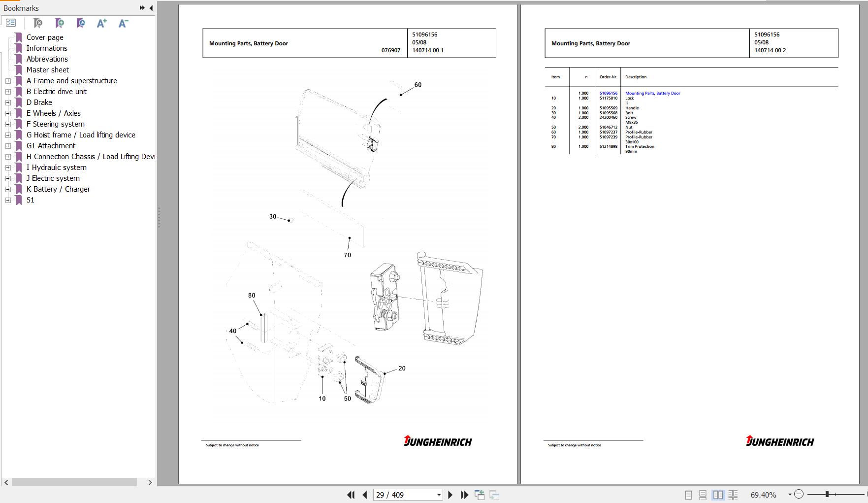The width and height of the screenshot is (868, 503).
Task: Open the zoom percentage dropdown arrow
Action: tap(790, 495)
